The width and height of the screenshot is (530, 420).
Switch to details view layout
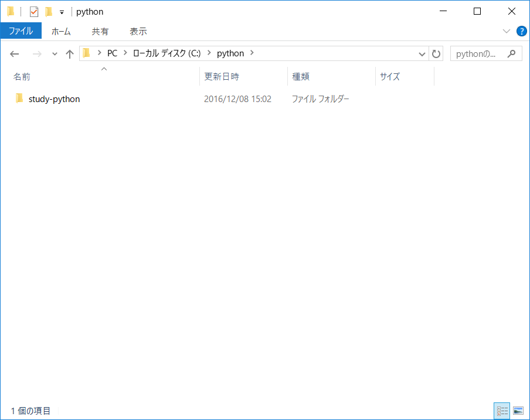[502, 411]
